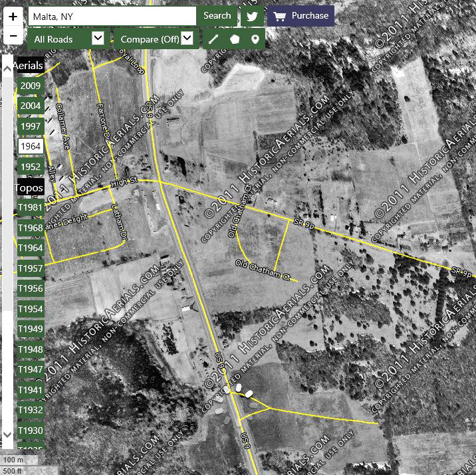Open the All Roads overlay dropdown
This screenshot has width=476, height=475.
pos(68,39)
